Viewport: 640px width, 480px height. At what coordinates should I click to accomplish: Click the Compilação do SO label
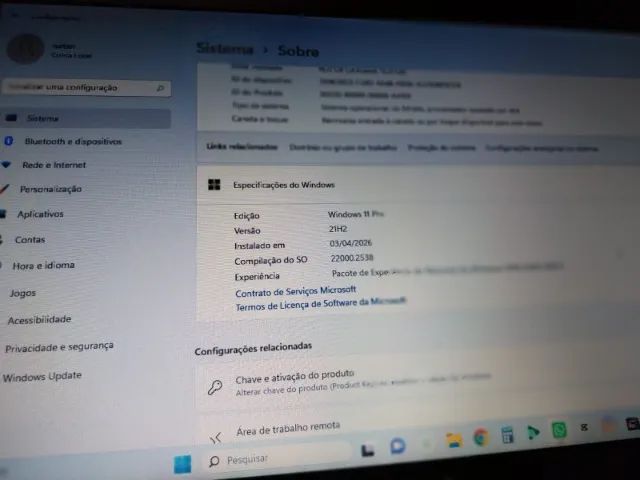point(271,260)
